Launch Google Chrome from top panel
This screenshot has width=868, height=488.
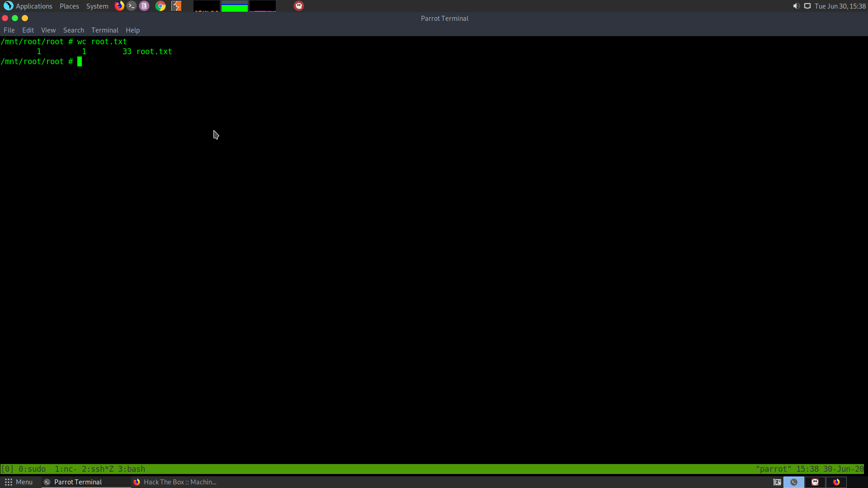pyautogui.click(x=160, y=6)
